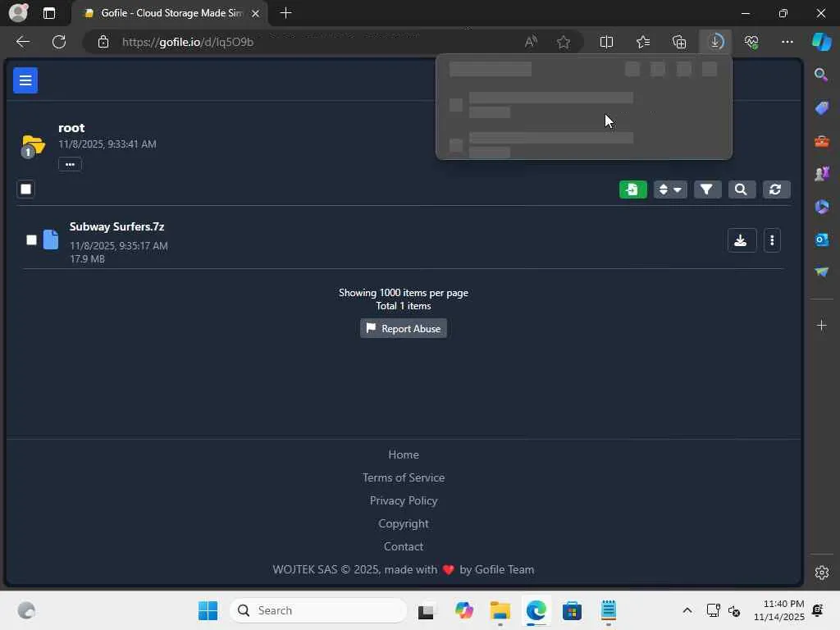Click the green import file button

(632, 189)
